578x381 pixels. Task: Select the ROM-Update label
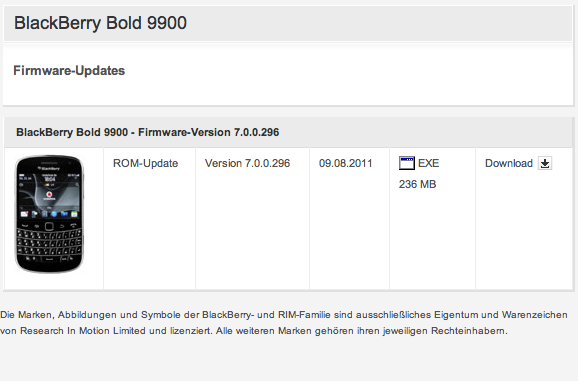click(145, 163)
